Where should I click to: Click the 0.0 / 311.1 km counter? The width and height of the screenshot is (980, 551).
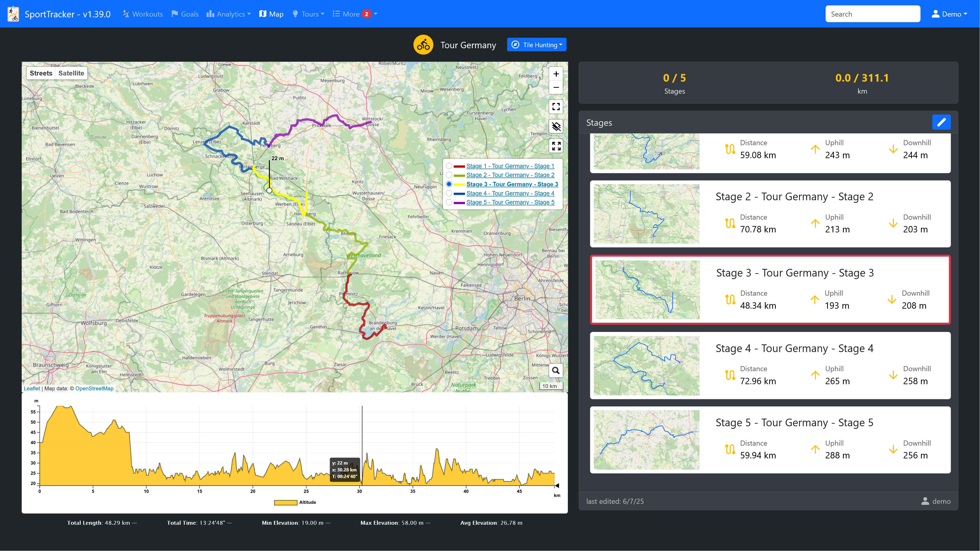862,83
